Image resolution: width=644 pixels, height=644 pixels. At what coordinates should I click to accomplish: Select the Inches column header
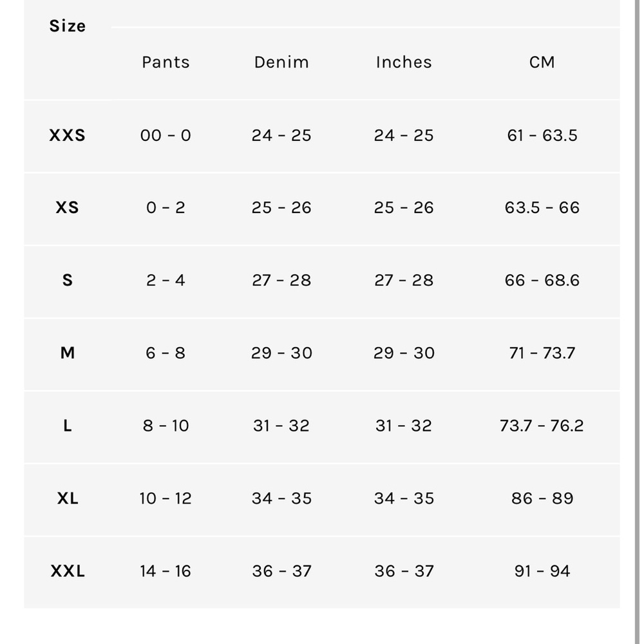[x=404, y=62]
